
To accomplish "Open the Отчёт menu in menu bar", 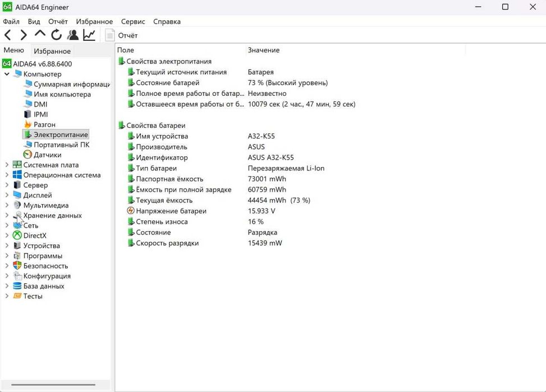I will 58,21.
